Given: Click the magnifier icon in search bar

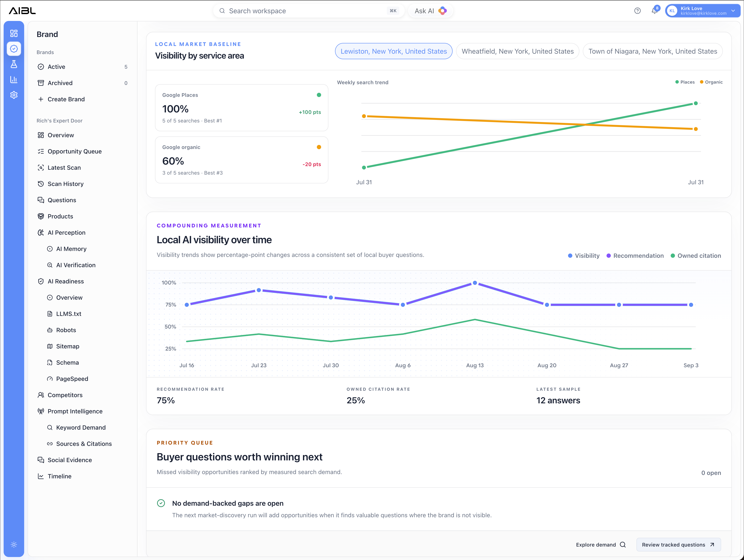Looking at the screenshot, I should point(222,11).
